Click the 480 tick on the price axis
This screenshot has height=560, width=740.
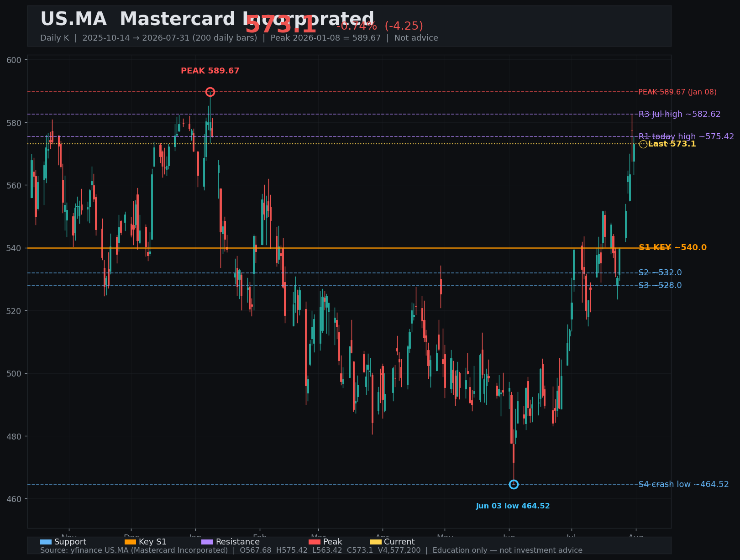point(15,436)
